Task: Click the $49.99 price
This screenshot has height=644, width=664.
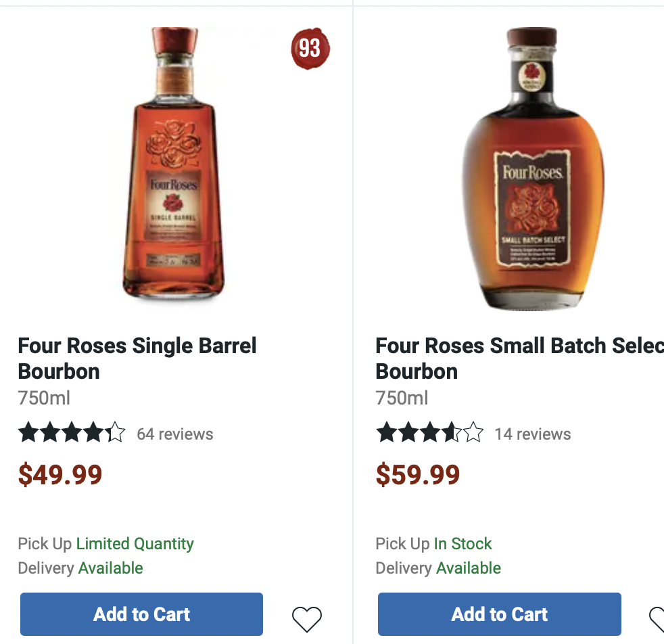Action: 60,474
